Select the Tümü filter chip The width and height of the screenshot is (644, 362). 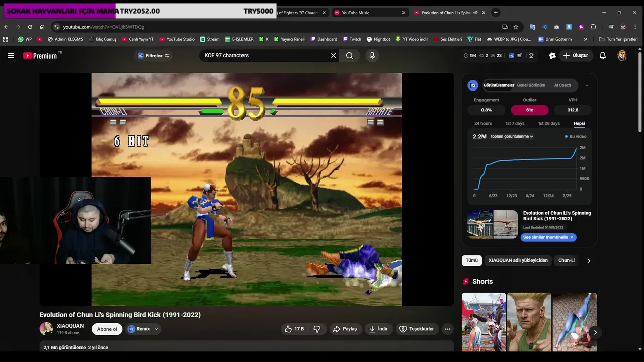pos(472,260)
